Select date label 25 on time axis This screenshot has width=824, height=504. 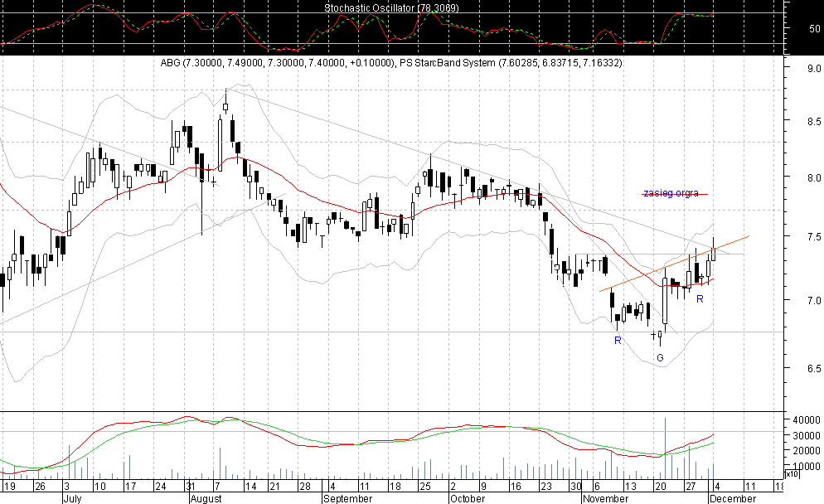coord(425,486)
